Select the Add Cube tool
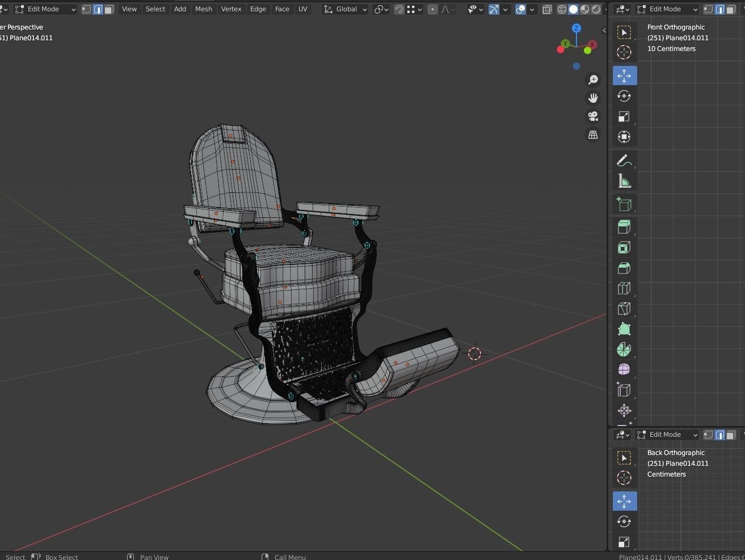The image size is (745, 560). coord(624,204)
